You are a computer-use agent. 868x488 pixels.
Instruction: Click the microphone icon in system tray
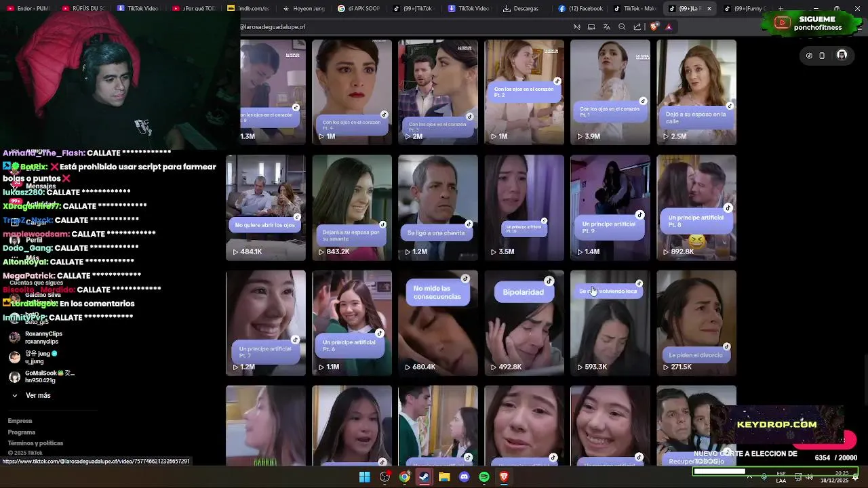pyautogui.click(x=764, y=476)
